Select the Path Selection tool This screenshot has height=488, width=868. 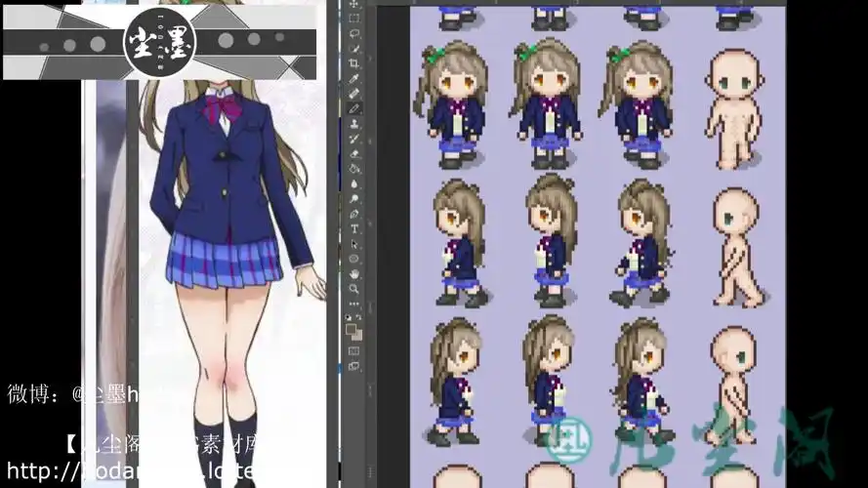point(354,243)
